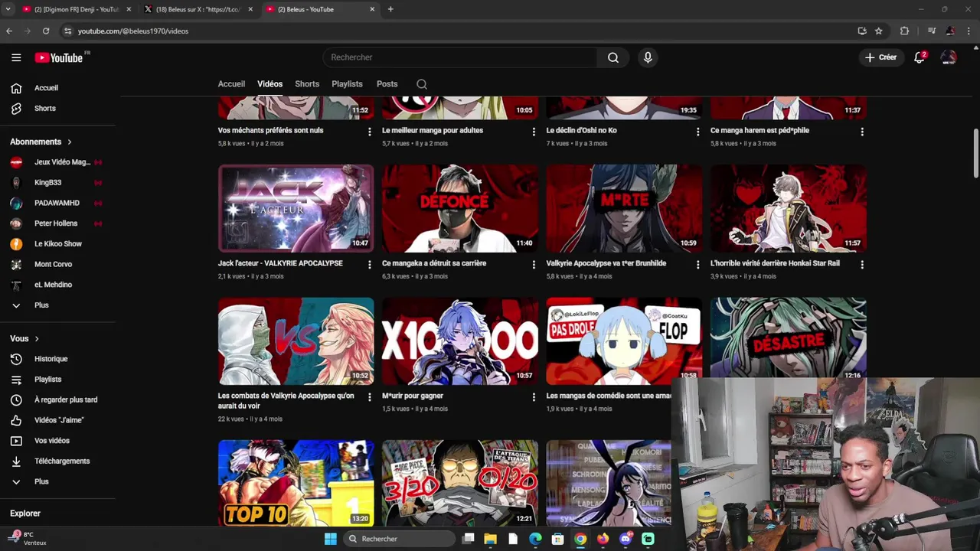This screenshot has height=551, width=980.
Task: Click the search magnifier button
Action: pos(613,57)
